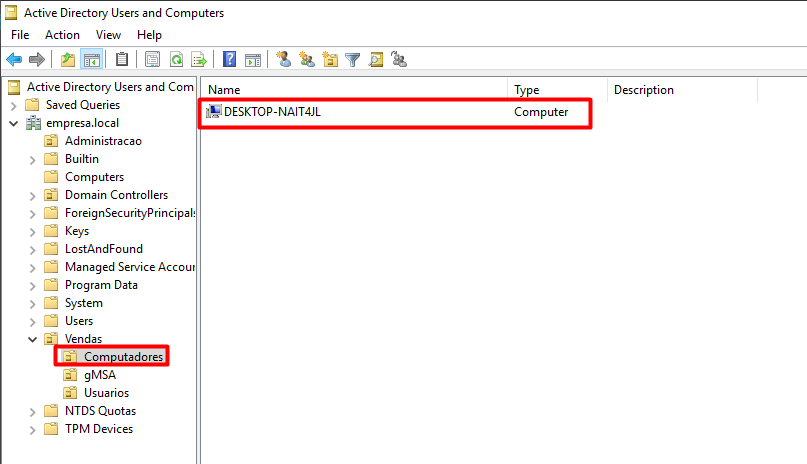Click the System folder icon
This screenshot has width=807, height=464.
[x=51, y=303]
